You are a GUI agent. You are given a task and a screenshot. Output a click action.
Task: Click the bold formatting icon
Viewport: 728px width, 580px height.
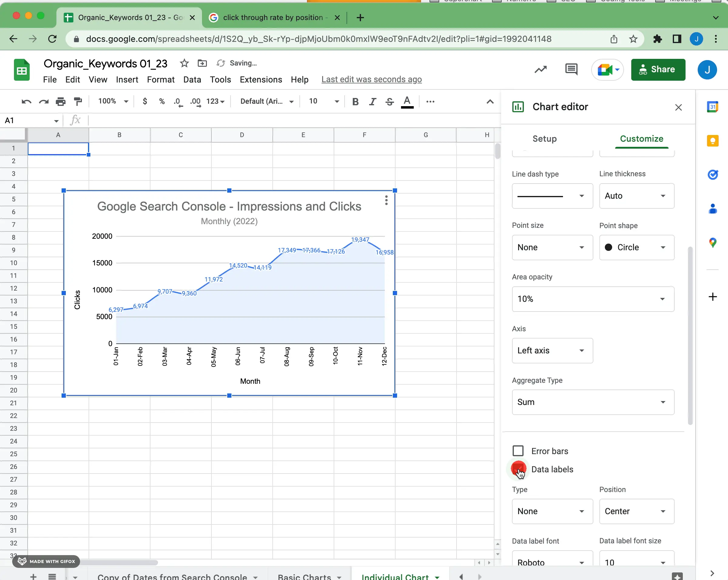pos(355,102)
